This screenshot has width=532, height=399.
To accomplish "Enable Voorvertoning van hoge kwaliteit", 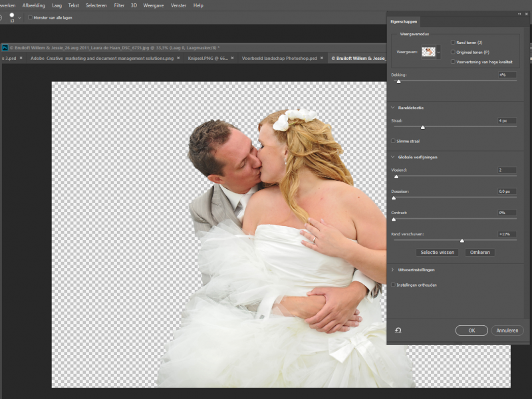I will coord(453,61).
